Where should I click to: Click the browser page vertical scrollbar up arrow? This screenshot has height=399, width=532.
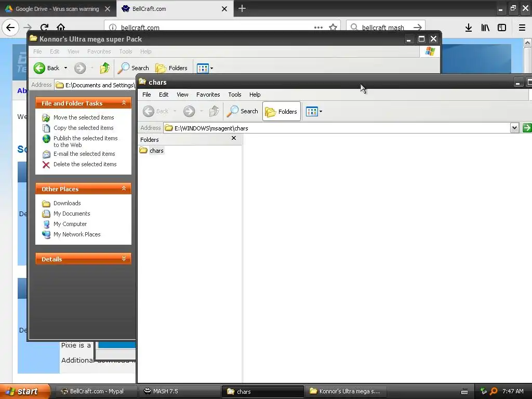tap(527, 43)
